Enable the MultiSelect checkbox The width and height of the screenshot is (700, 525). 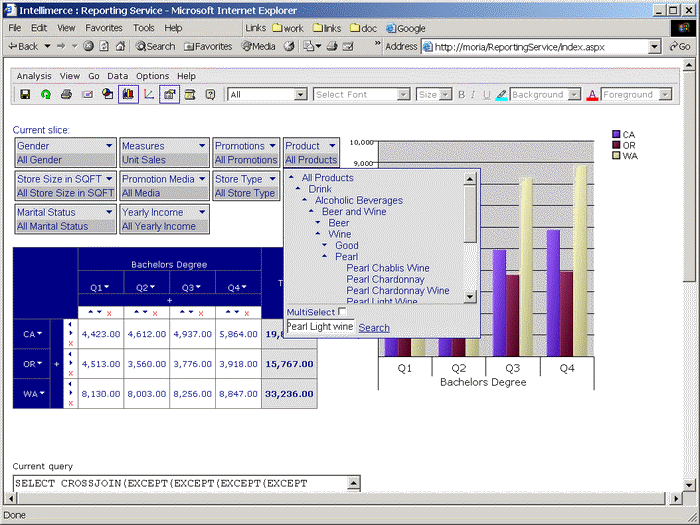(x=342, y=311)
